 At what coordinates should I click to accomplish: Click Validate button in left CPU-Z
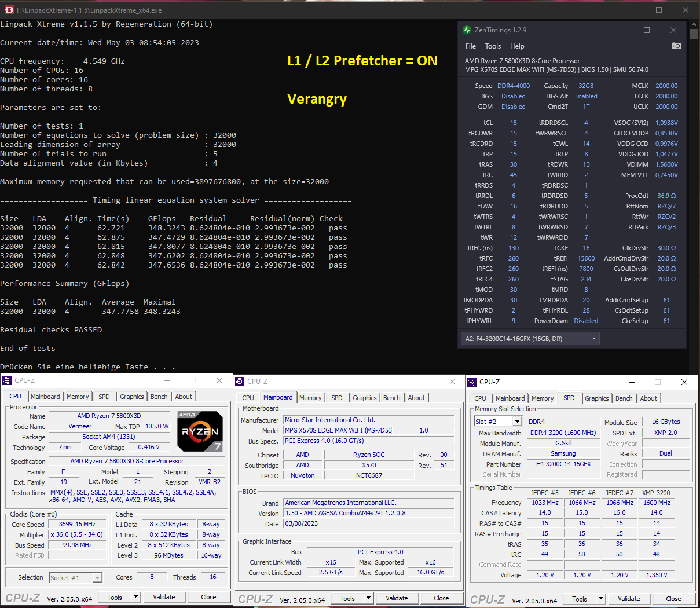164,597
